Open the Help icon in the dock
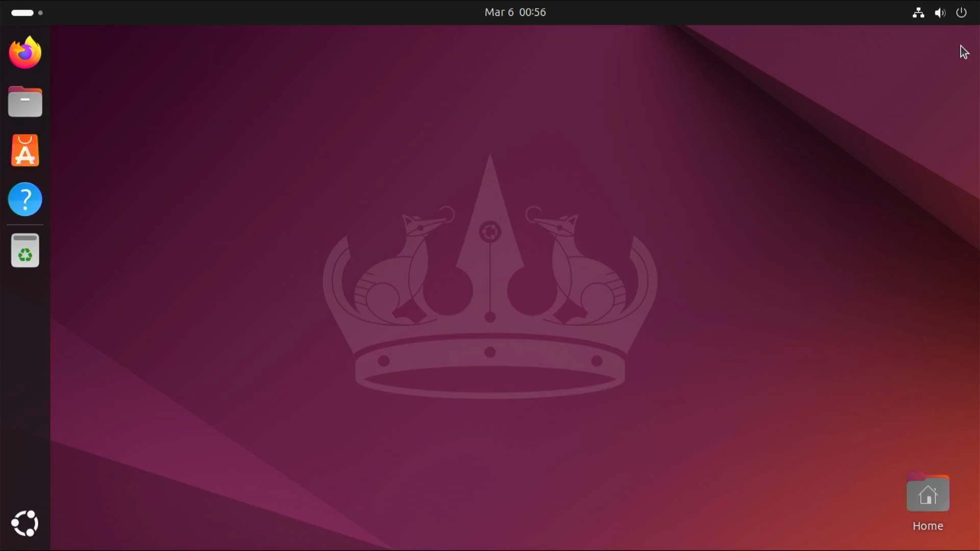Image resolution: width=980 pixels, height=551 pixels. click(25, 199)
